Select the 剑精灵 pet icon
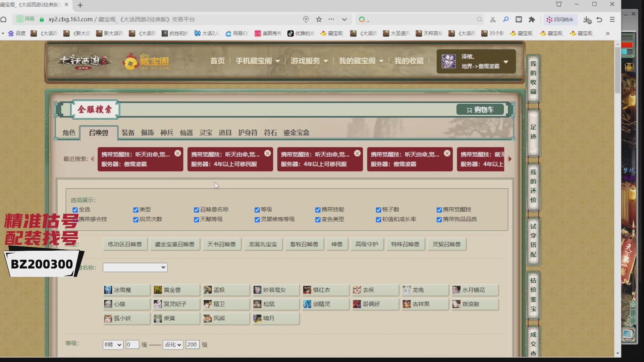 326,304
